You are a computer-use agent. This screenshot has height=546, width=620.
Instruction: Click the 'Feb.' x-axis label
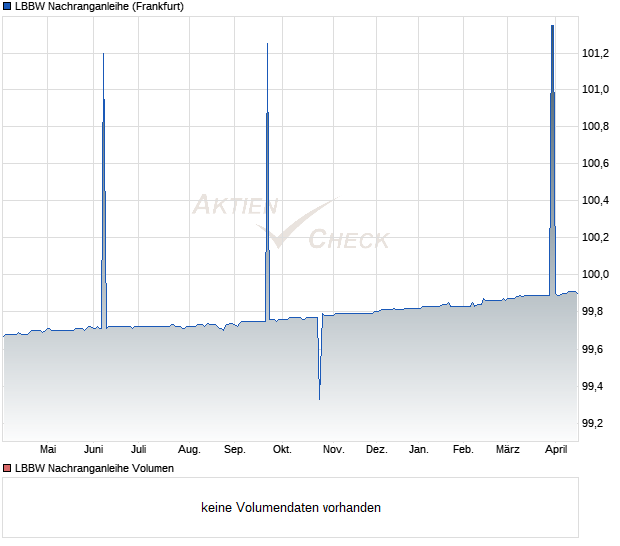[x=463, y=450]
